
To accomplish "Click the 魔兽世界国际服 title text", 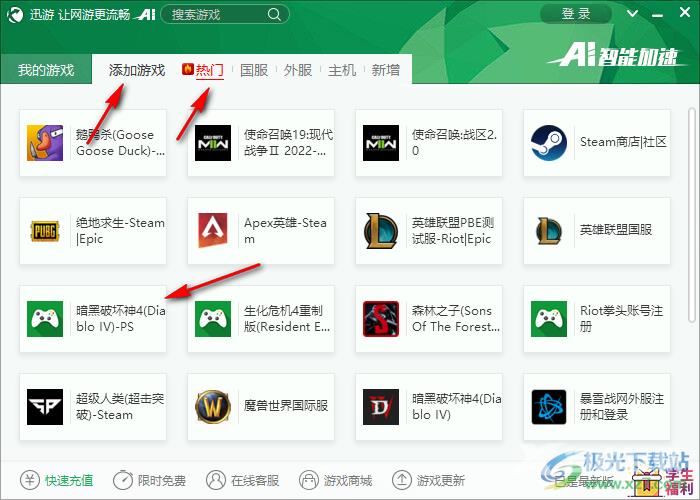I will click(x=286, y=406).
